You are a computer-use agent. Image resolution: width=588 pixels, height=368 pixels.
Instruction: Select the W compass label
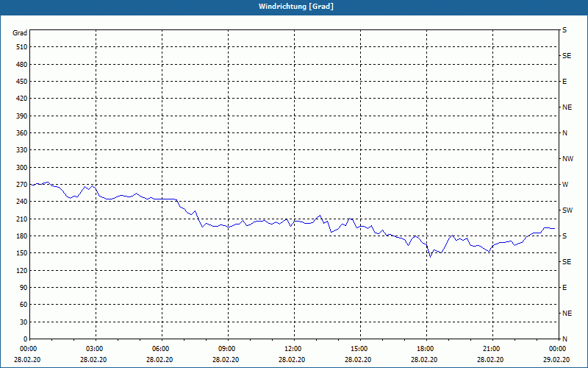565,185
